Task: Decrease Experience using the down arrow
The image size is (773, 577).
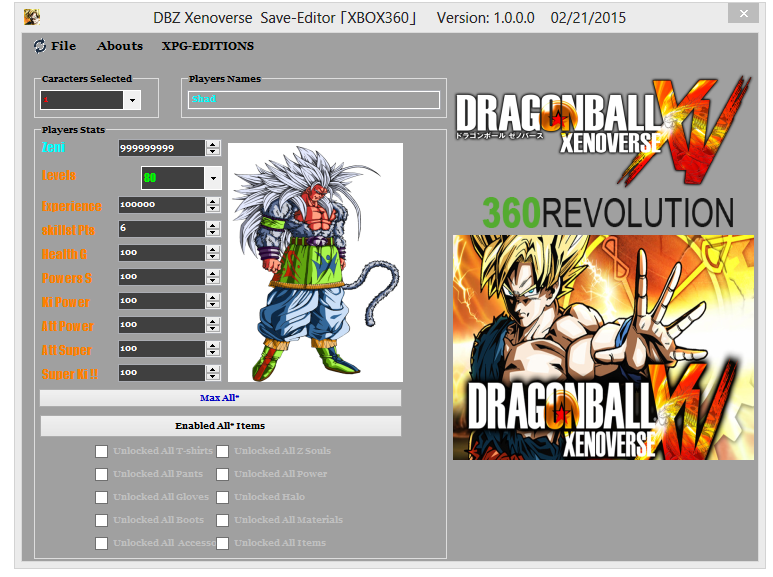Action: (213, 209)
